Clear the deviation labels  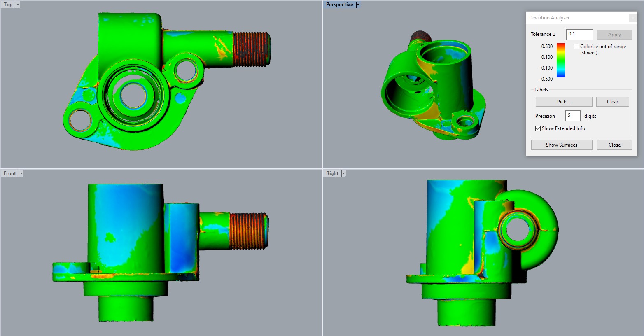click(x=612, y=102)
